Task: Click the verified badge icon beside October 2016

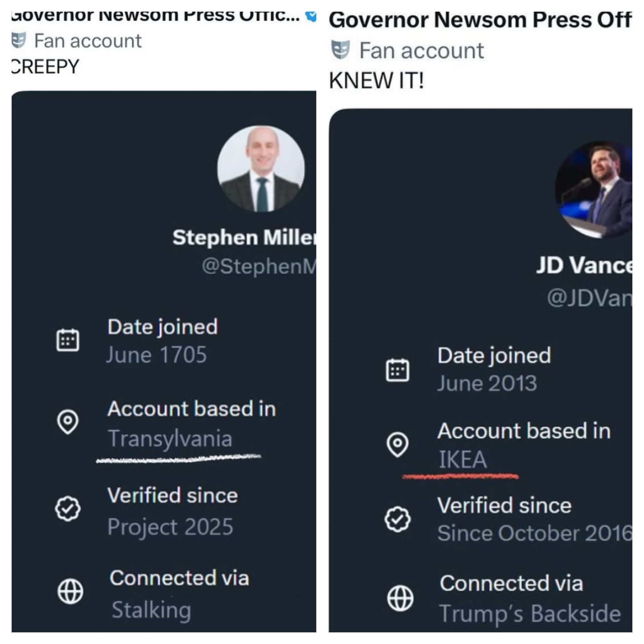Action: 397,519
